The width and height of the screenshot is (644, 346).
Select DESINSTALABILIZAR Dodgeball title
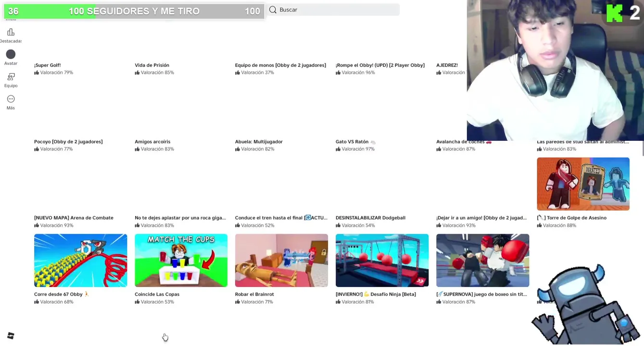(370, 218)
